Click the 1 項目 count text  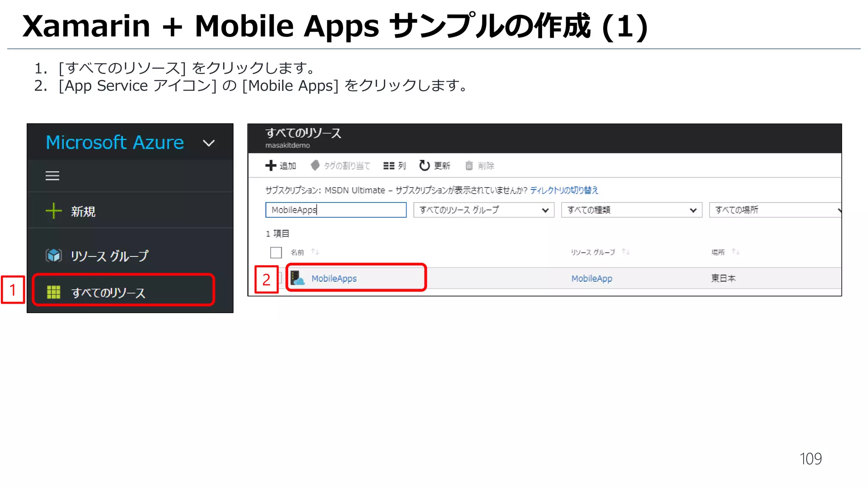(277, 233)
